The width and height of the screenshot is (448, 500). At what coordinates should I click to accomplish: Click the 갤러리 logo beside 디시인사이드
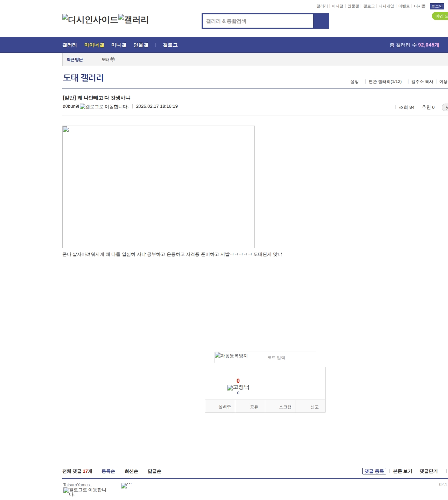133,19
